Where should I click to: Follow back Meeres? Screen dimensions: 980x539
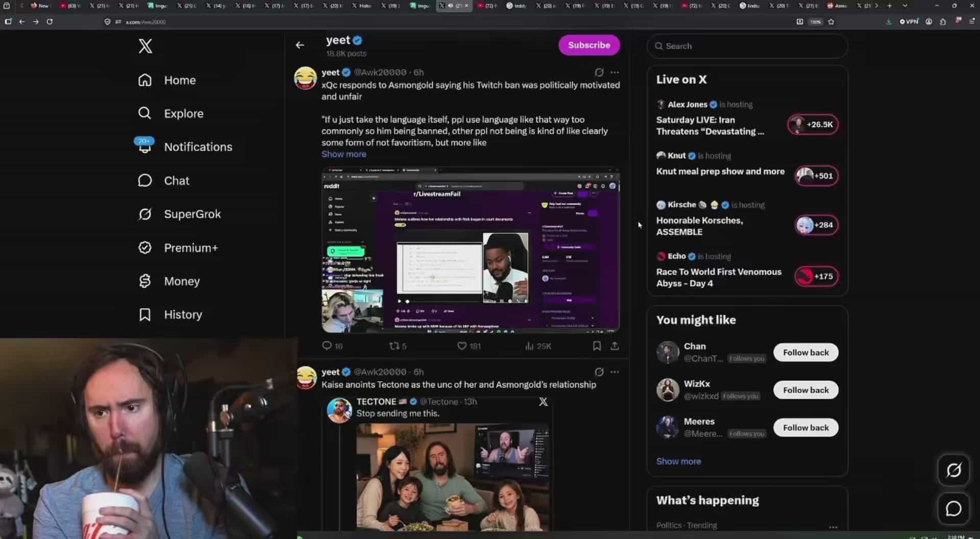tap(805, 428)
